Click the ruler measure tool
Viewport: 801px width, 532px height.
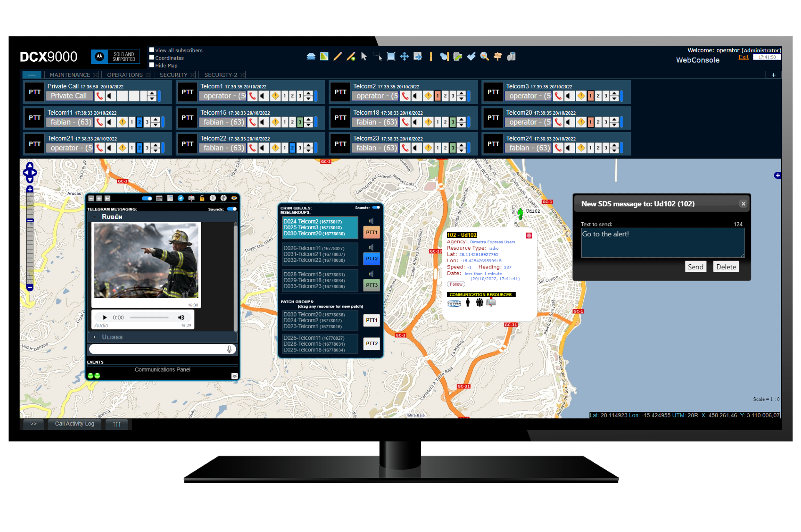pos(431,57)
